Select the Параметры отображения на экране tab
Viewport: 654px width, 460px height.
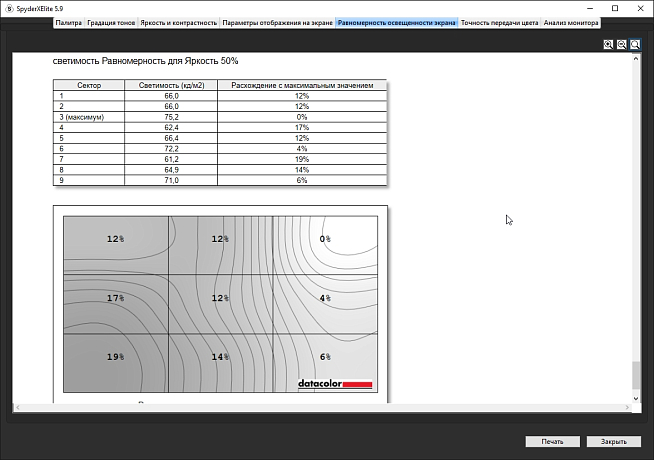point(277,21)
